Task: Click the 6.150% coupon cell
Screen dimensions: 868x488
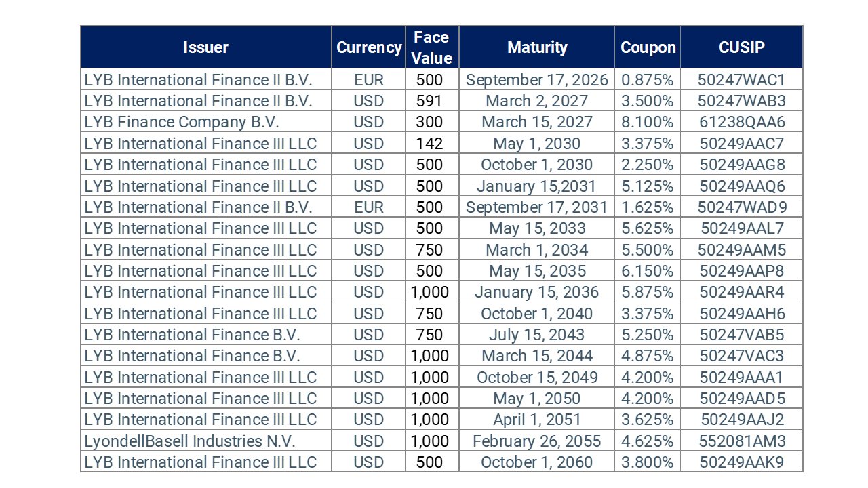Action: pyautogui.click(x=648, y=271)
